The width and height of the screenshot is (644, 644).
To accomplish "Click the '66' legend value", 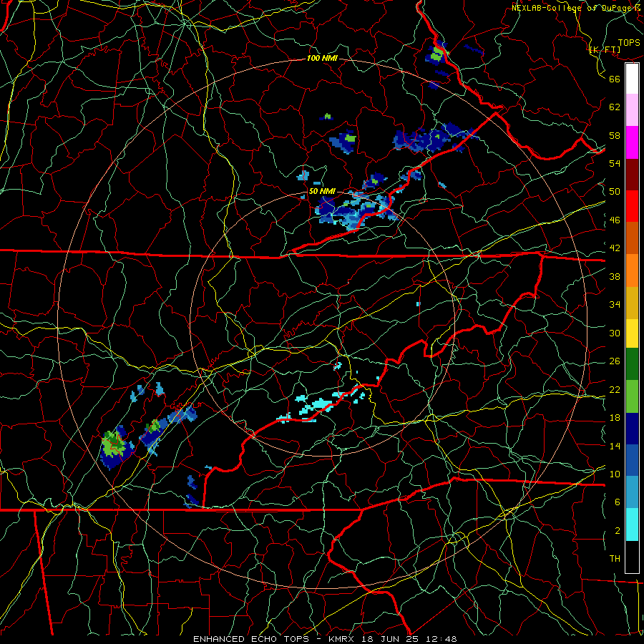I will 615,79.
